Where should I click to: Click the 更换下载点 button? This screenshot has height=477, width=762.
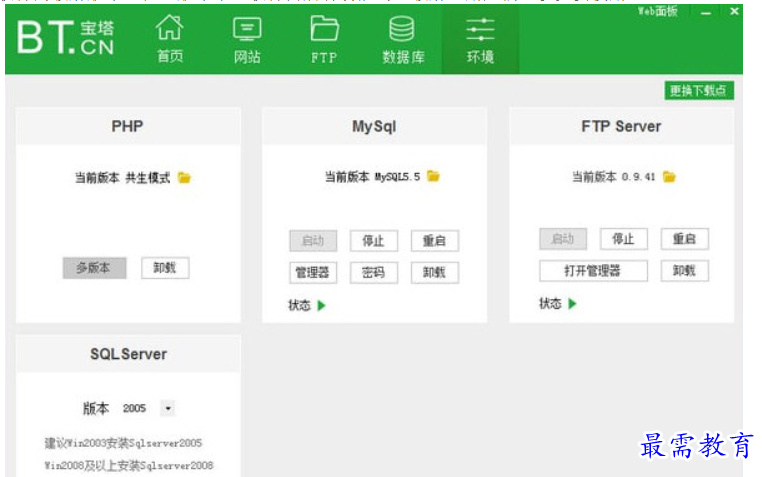tap(699, 90)
